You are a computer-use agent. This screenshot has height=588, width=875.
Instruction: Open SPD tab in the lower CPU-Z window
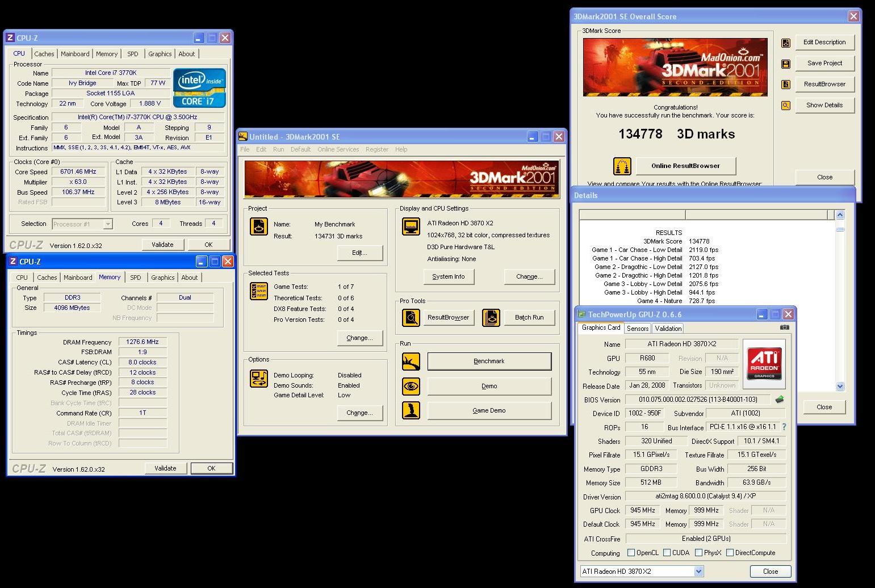click(135, 278)
